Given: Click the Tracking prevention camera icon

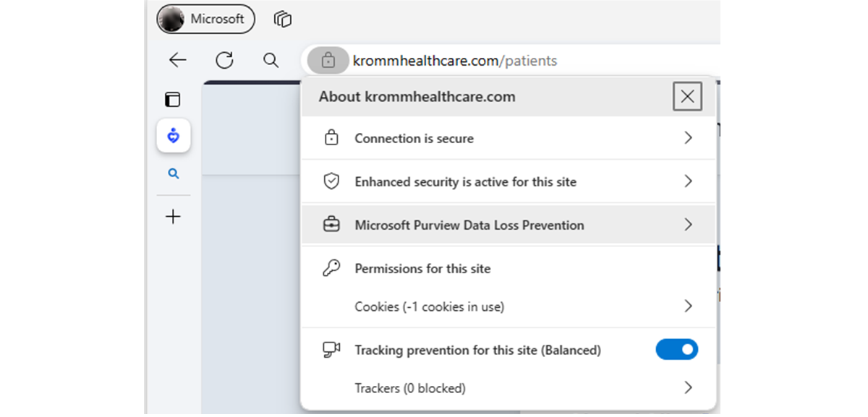Looking at the screenshot, I should pos(331,350).
